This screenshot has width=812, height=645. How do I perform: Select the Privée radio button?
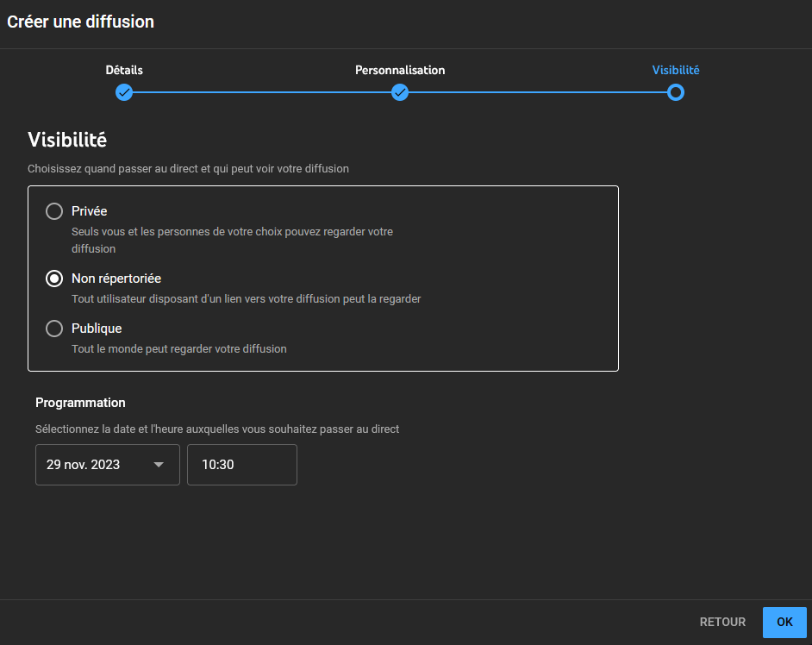[54, 211]
